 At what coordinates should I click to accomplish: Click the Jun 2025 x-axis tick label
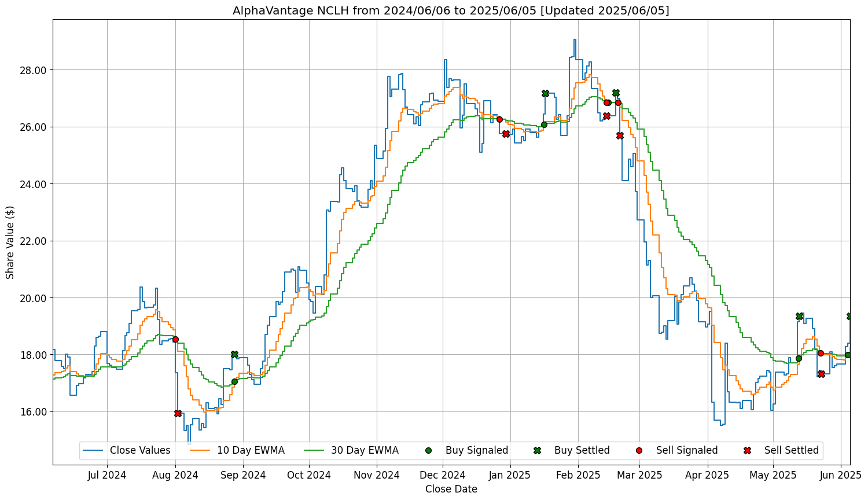pyautogui.click(x=841, y=476)
